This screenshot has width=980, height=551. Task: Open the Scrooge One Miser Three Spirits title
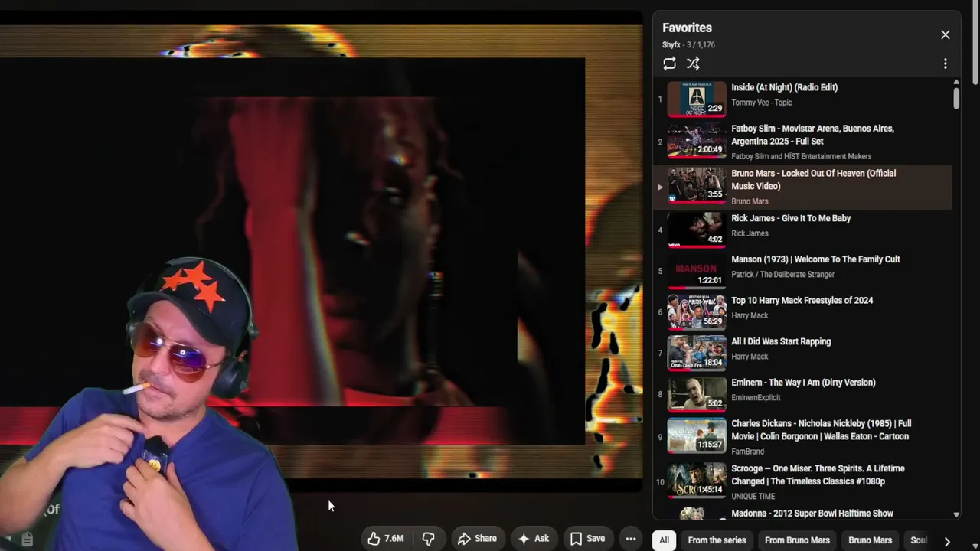[818, 474]
